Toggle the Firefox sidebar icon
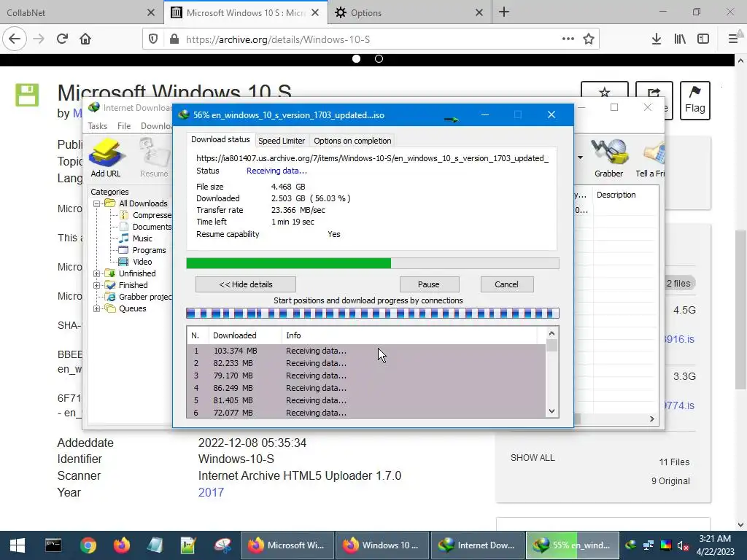Image resolution: width=747 pixels, height=560 pixels. pos(703,39)
